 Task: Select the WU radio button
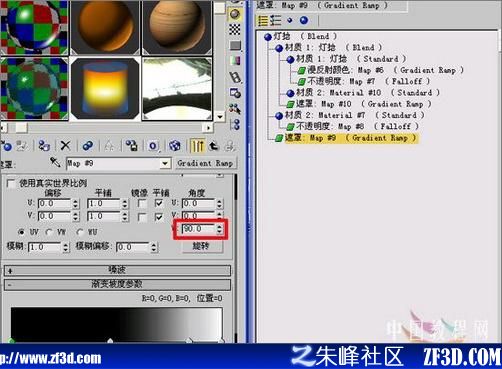80,232
